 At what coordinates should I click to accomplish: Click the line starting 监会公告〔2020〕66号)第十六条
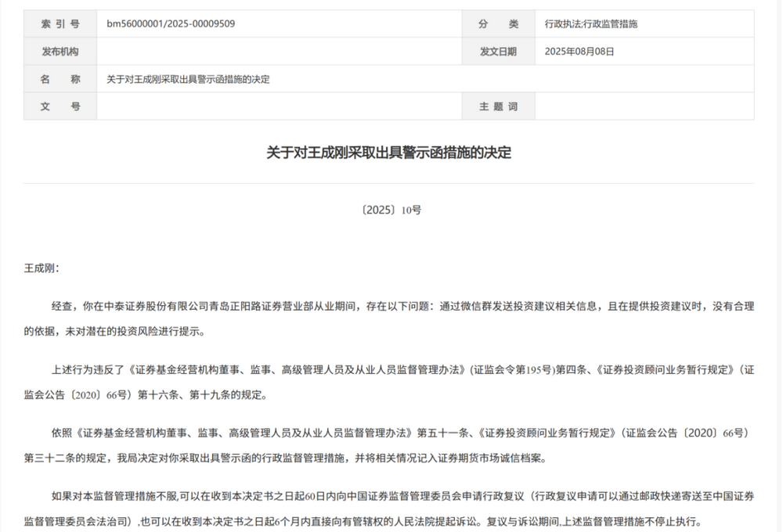146,395
